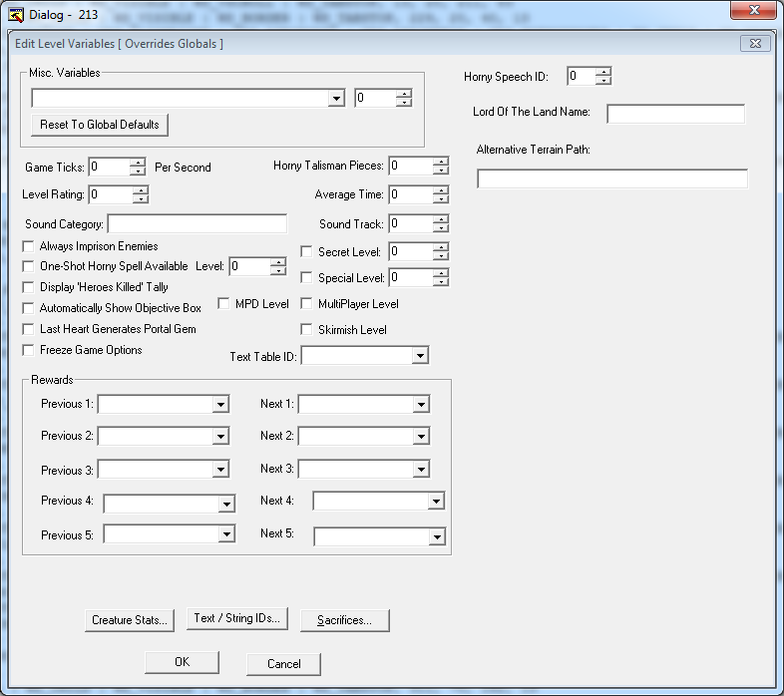Click Reset To Global Defaults button

pyautogui.click(x=100, y=125)
